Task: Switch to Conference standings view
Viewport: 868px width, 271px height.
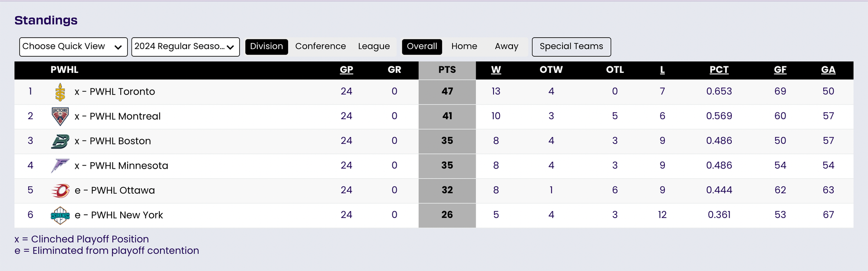Action: tap(320, 46)
